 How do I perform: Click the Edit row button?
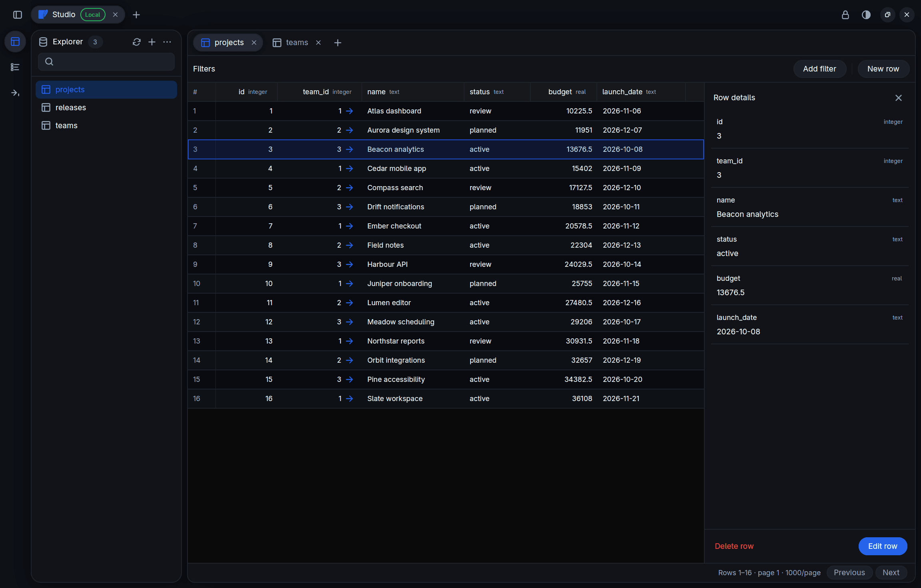(883, 546)
